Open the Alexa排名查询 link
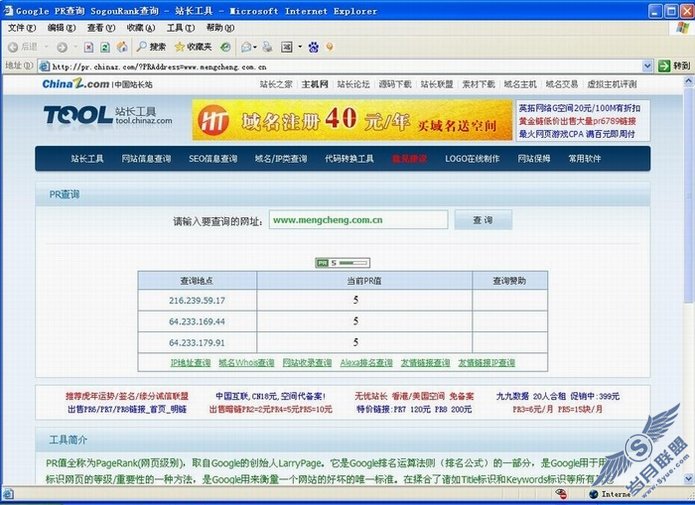The width and height of the screenshot is (695, 505). (x=366, y=362)
